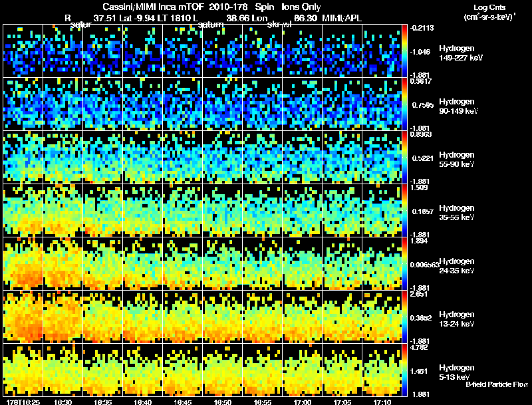Click the 16:30 time axis label

(x=63, y=402)
